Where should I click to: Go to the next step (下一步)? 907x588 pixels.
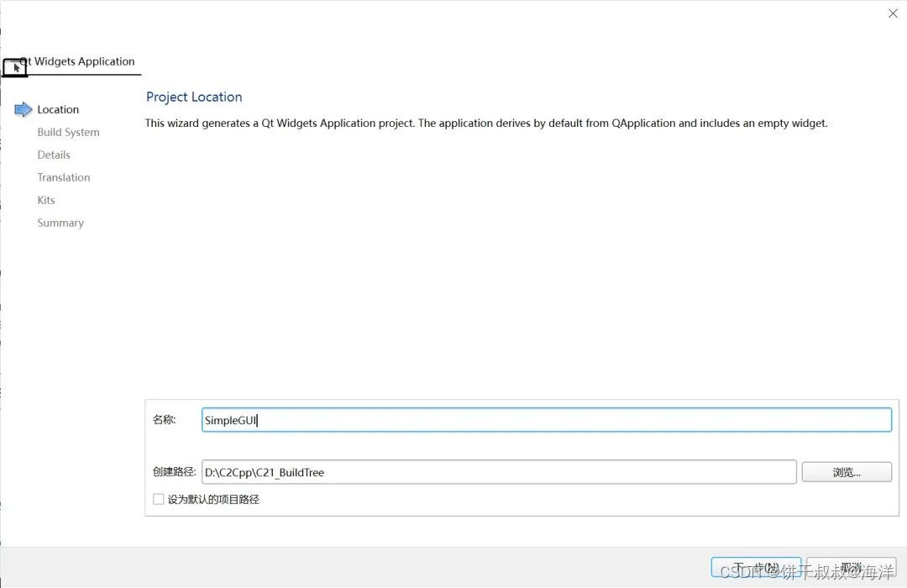756,567
